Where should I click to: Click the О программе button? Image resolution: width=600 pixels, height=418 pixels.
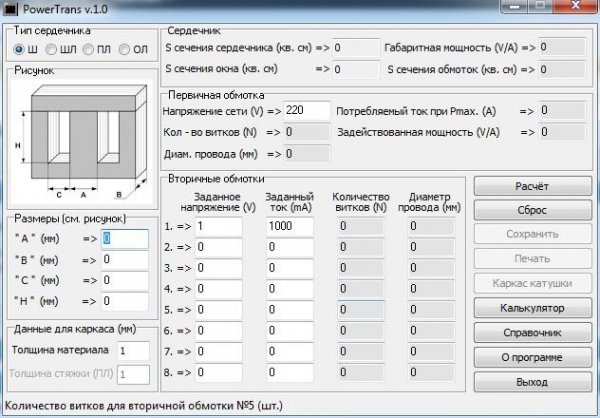[x=533, y=358]
